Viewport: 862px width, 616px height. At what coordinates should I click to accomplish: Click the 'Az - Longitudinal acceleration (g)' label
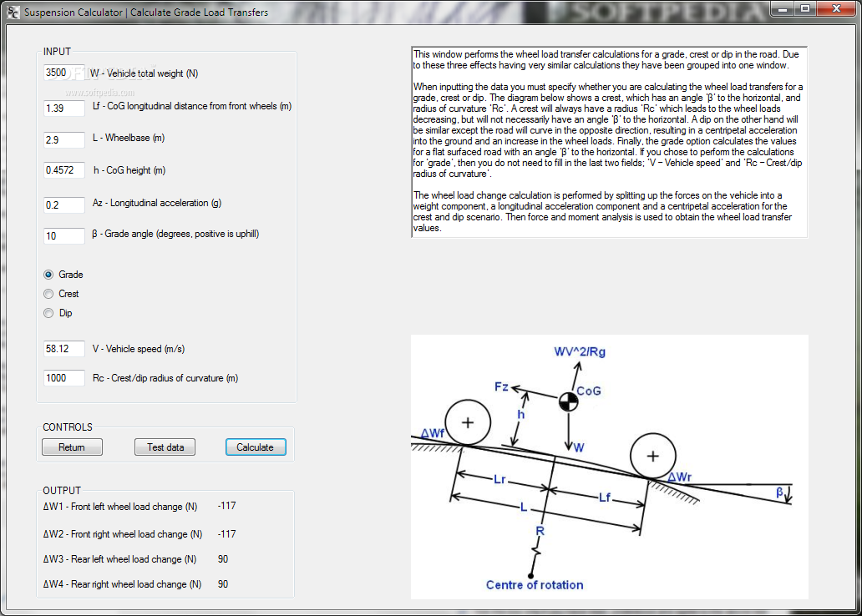pos(157,203)
